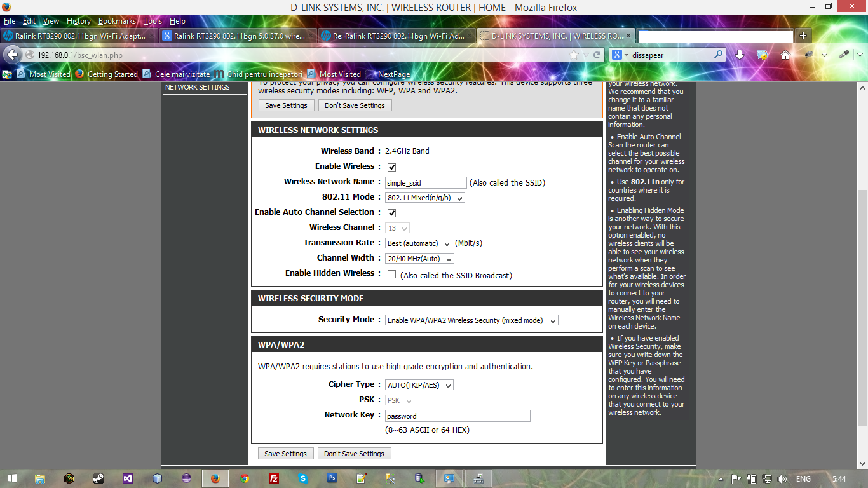Open Visual Studio from taskbar

click(x=128, y=478)
